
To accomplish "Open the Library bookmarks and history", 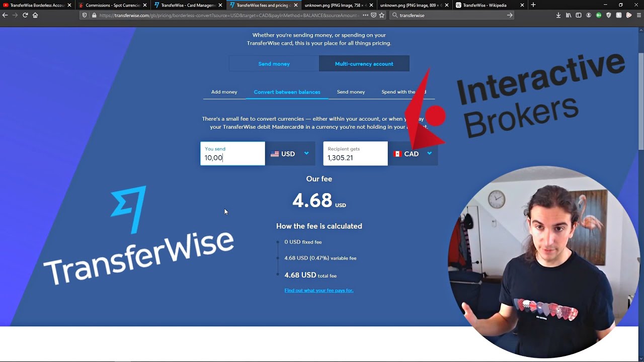I will click(569, 15).
